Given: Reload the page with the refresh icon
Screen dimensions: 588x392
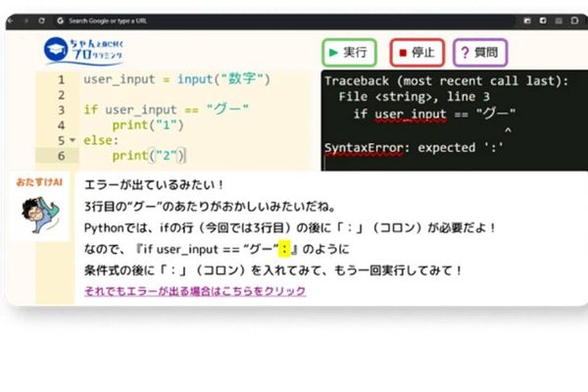Looking at the screenshot, I should coord(41,21).
